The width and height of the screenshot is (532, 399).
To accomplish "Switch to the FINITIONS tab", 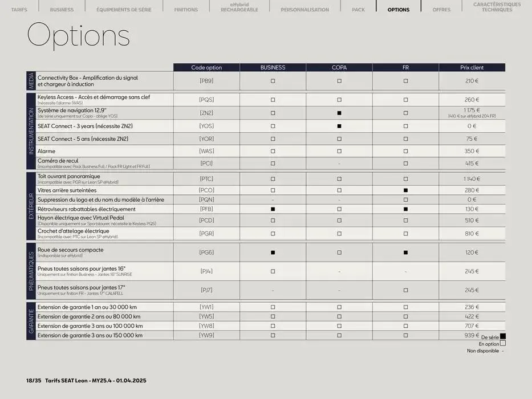I will point(185,9).
